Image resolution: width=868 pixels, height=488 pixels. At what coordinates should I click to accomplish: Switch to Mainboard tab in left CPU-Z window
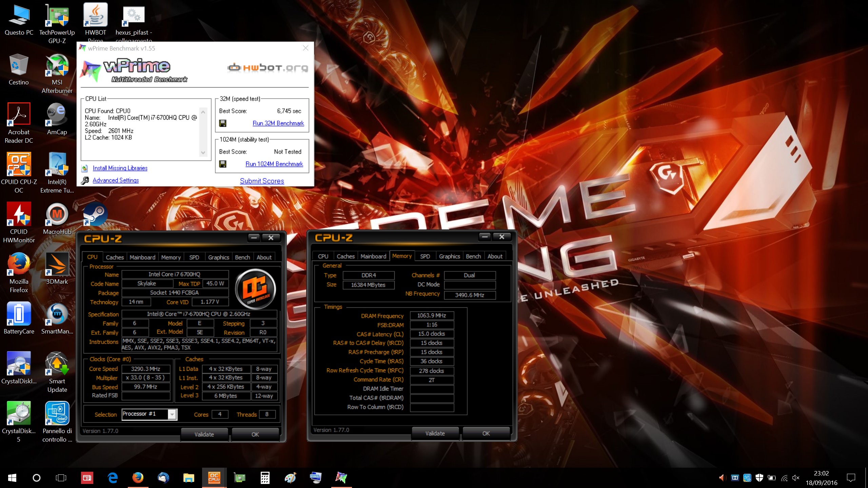click(x=142, y=257)
